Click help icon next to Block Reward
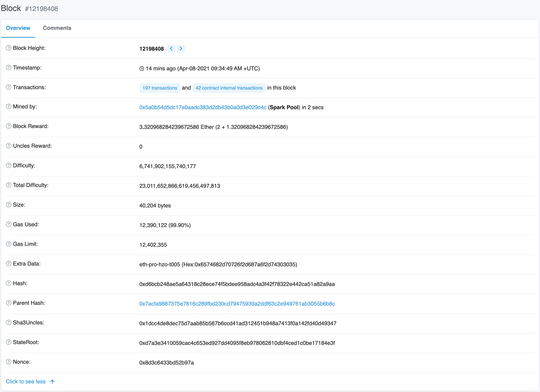 pos(9,126)
